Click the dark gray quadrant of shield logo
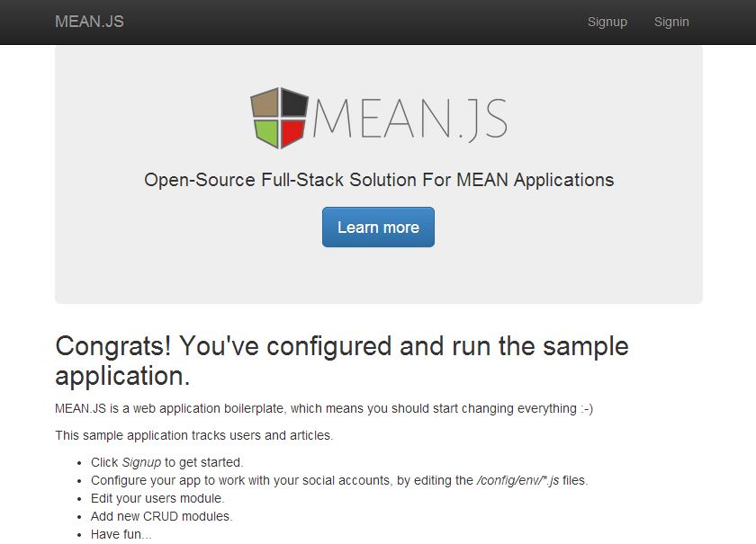This screenshot has width=756, height=544. (x=294, y=103)
